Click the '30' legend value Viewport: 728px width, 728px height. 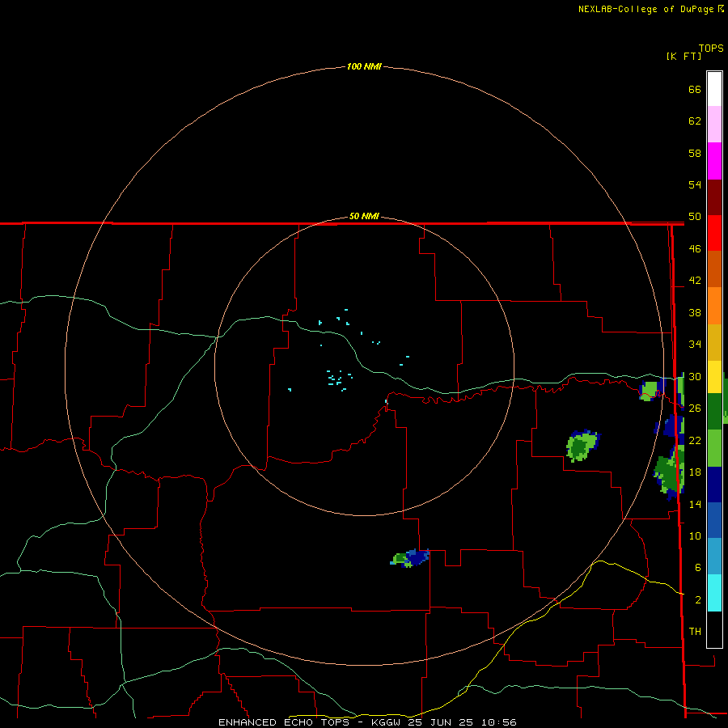tap(695, 376)
